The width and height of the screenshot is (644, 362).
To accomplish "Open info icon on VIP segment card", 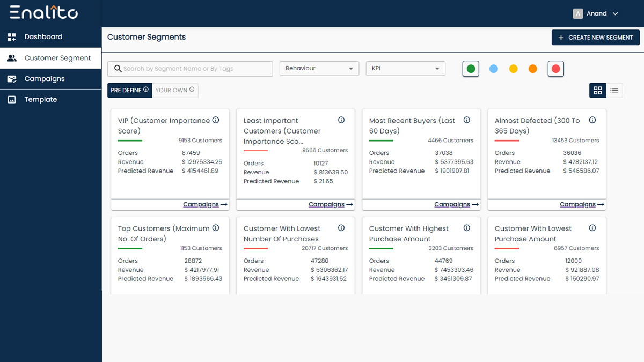I will tap(216, 120).
